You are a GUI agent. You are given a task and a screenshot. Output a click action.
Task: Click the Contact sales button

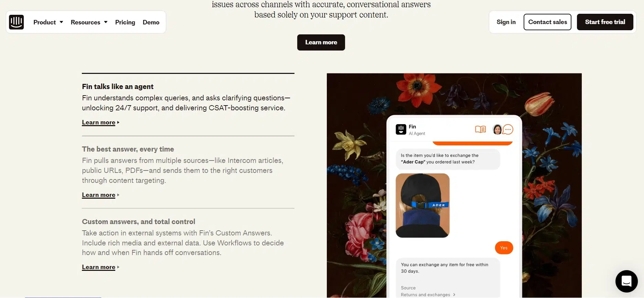click(547, 22)
